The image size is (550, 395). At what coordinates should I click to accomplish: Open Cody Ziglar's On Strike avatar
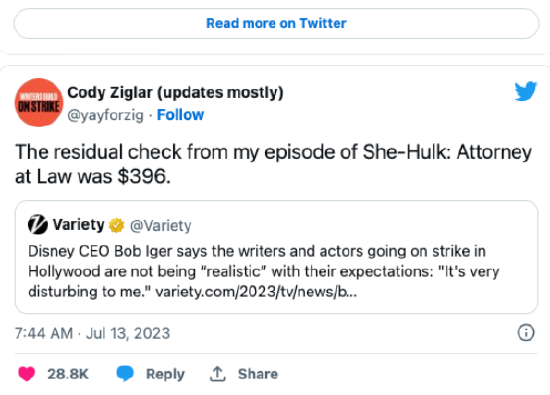tap(39, 102)
